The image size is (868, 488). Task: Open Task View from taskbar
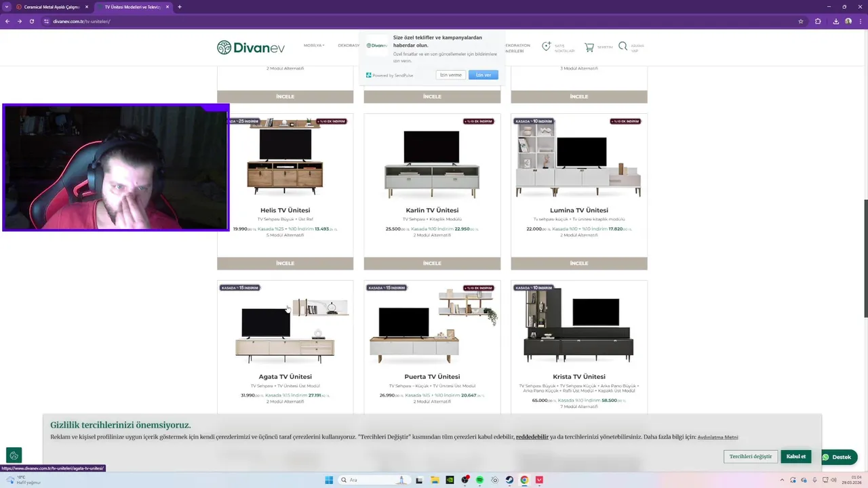419,480
